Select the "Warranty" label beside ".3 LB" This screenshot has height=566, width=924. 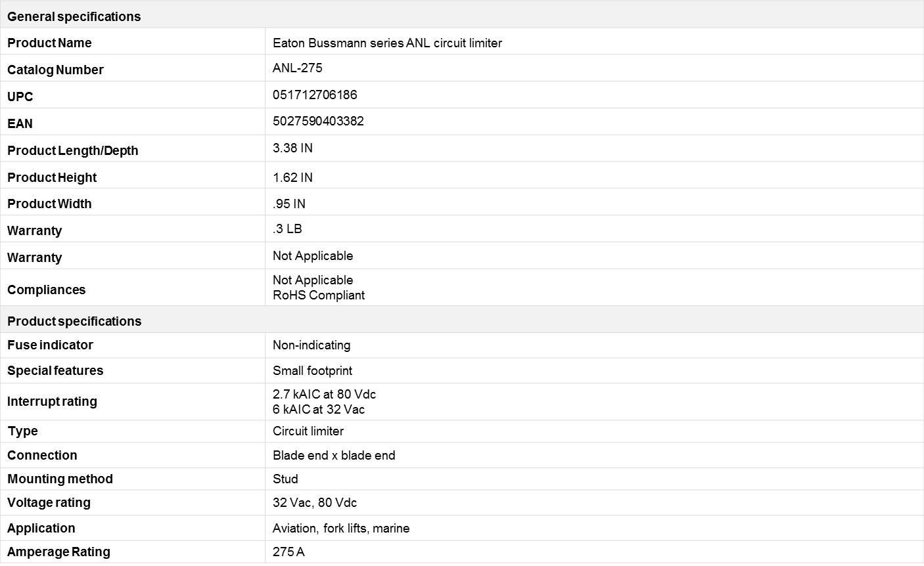[x=34, y=230]
